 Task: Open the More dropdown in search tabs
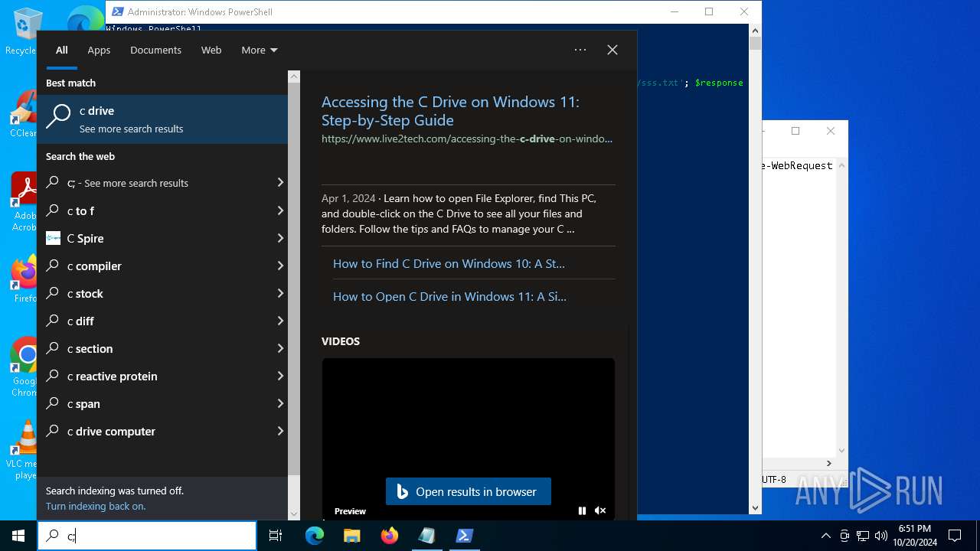pos(259,50)
